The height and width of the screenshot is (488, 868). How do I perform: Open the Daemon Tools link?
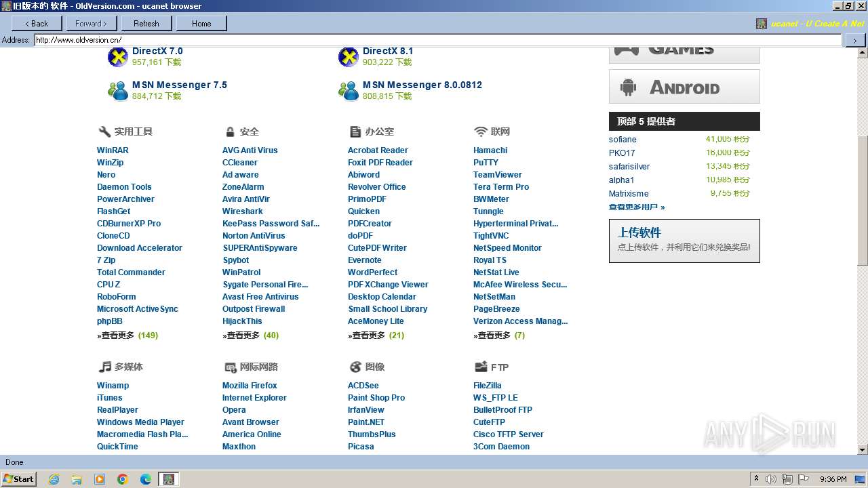tap(124, 187)
